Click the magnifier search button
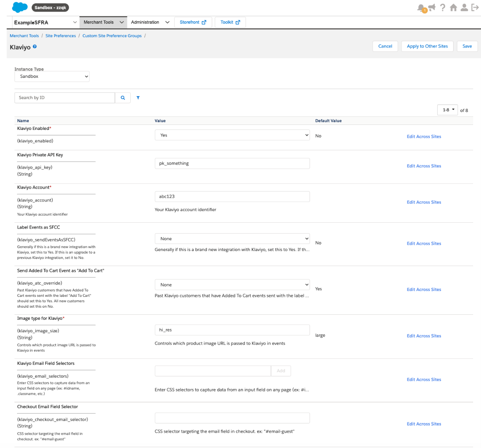This screenshot has height=448, width=481. tap(123, 98)
